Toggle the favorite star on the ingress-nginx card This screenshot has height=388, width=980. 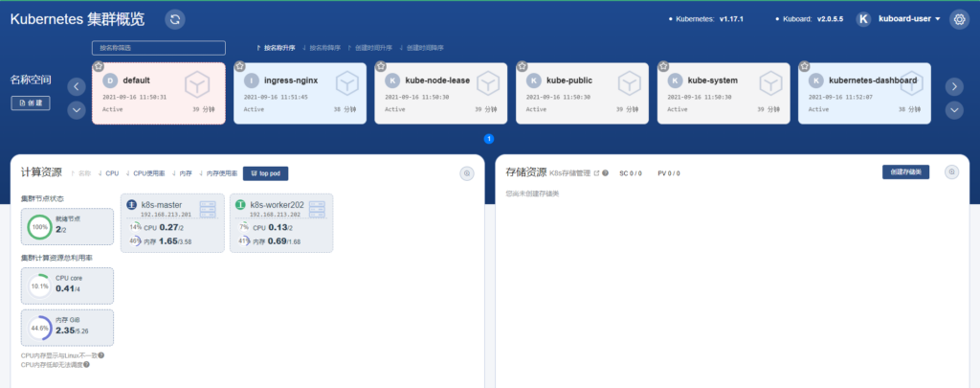[x=239, y=66]
